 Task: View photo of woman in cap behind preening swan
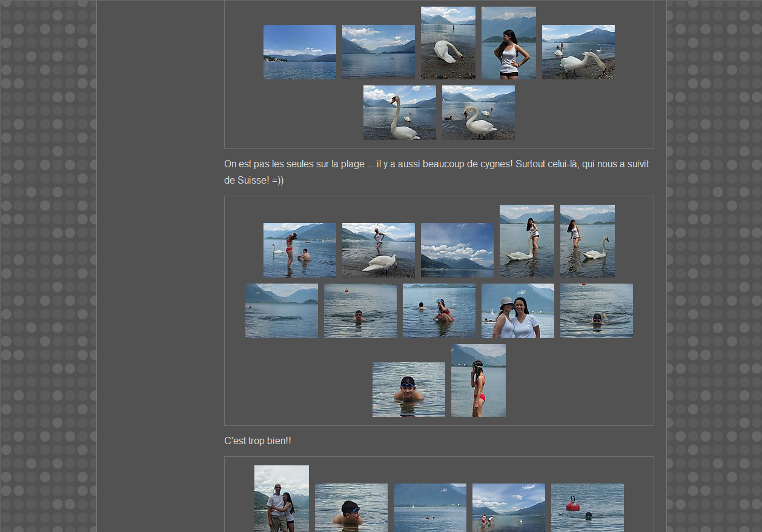click(378, 250)
